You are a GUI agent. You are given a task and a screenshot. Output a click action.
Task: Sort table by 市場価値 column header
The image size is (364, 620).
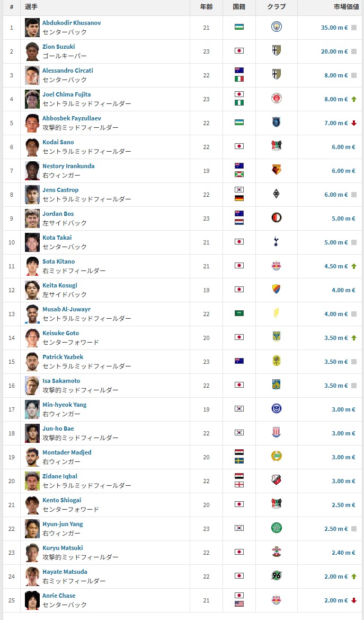click(x=346, y=7)
